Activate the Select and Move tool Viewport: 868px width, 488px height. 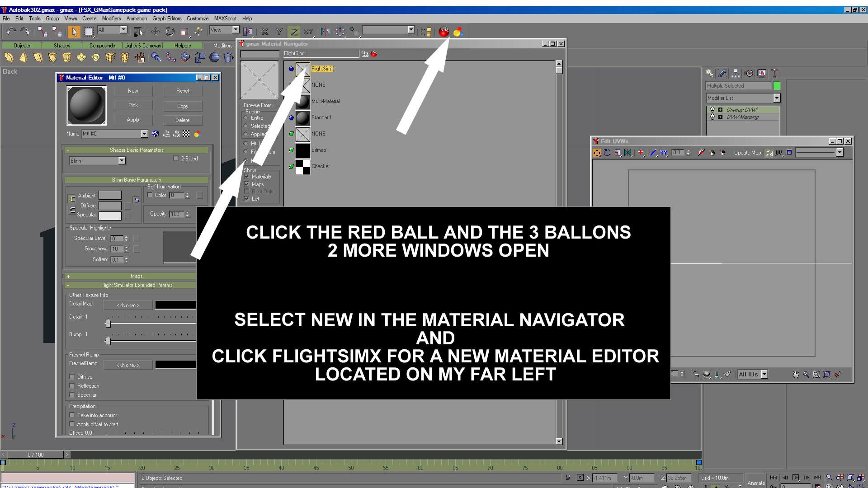pyautogui.click(x=155, y=31)
